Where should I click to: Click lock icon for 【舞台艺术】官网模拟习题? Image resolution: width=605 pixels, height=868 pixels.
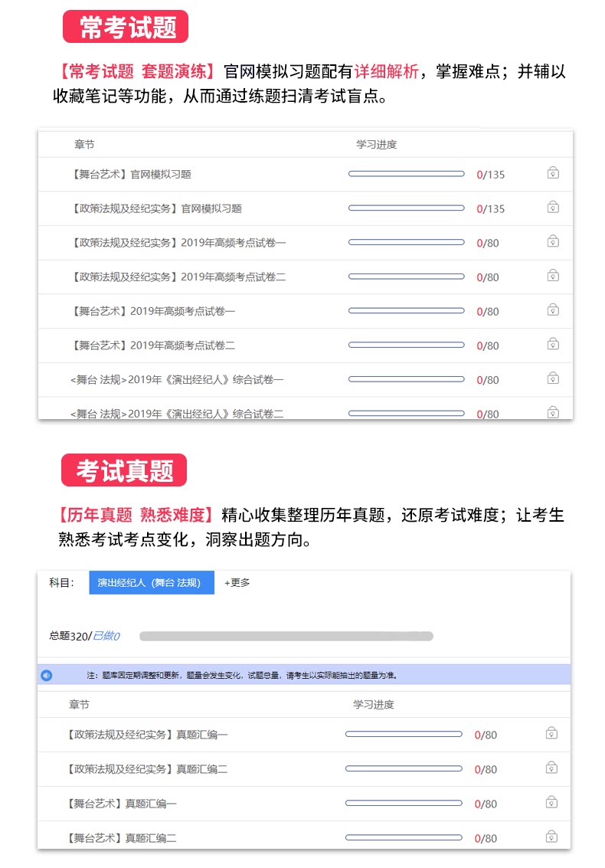[x=552, y=173]
